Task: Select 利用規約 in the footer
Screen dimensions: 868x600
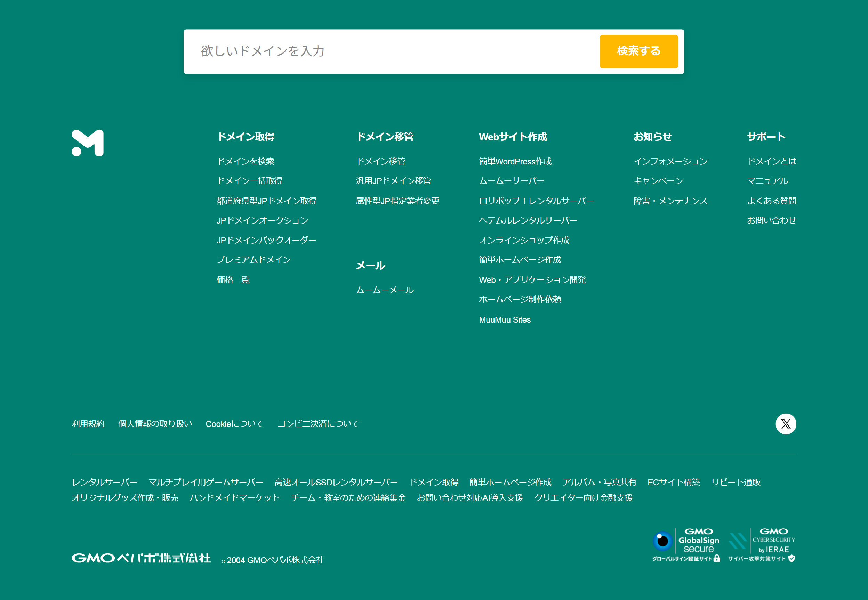Action: 88,424
